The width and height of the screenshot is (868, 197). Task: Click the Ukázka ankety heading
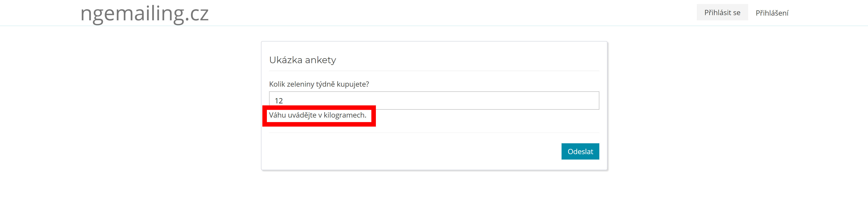pyautogui.click(x=302, y=60)
